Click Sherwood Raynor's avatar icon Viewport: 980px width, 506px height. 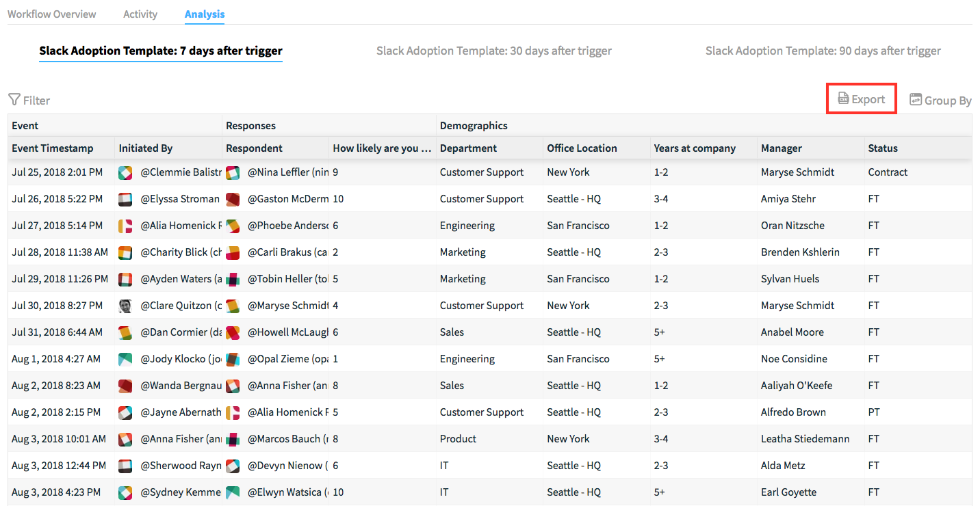pyautogui.click(x=125, y=466)
